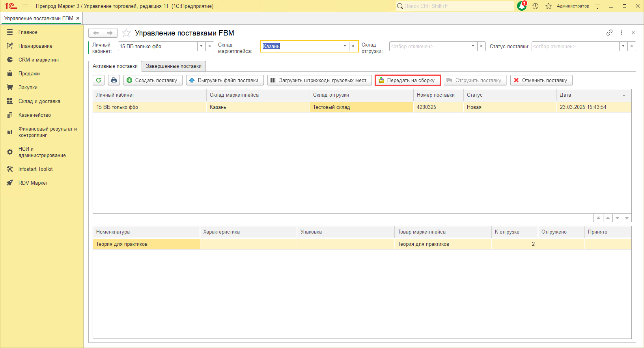Click Отгрузить поставку button
The width and height of the screenshot is (644, 348).
tap(475, 80)
